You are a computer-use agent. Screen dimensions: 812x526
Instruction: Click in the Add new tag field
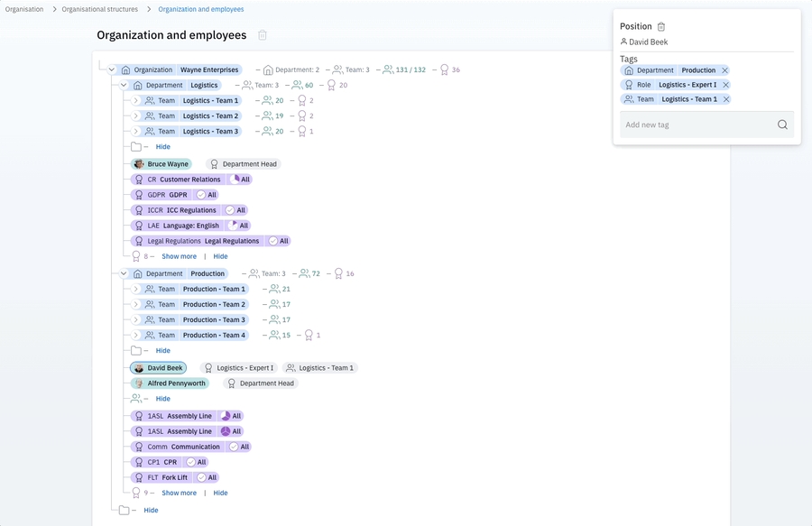pyautogui.click(x=695, y=125)
